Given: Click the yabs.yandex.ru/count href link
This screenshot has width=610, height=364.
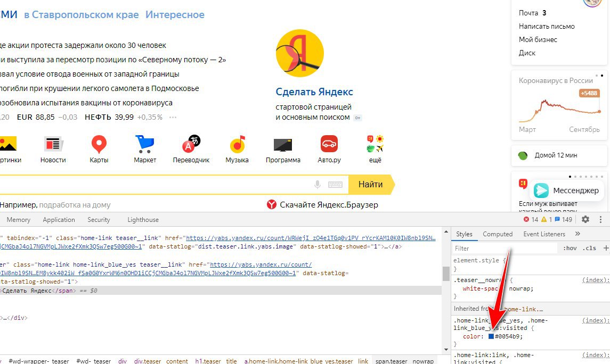Looking at the screenshot, I should [x=261, y=264].
